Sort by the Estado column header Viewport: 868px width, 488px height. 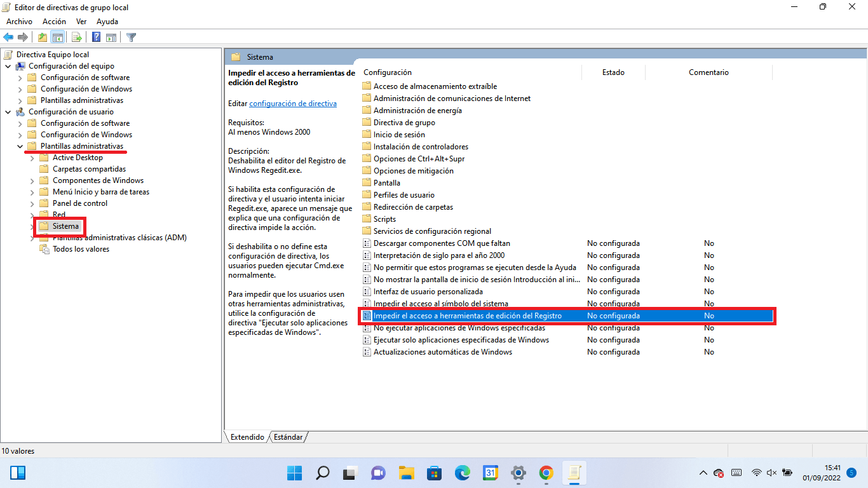tap(613, 72)
